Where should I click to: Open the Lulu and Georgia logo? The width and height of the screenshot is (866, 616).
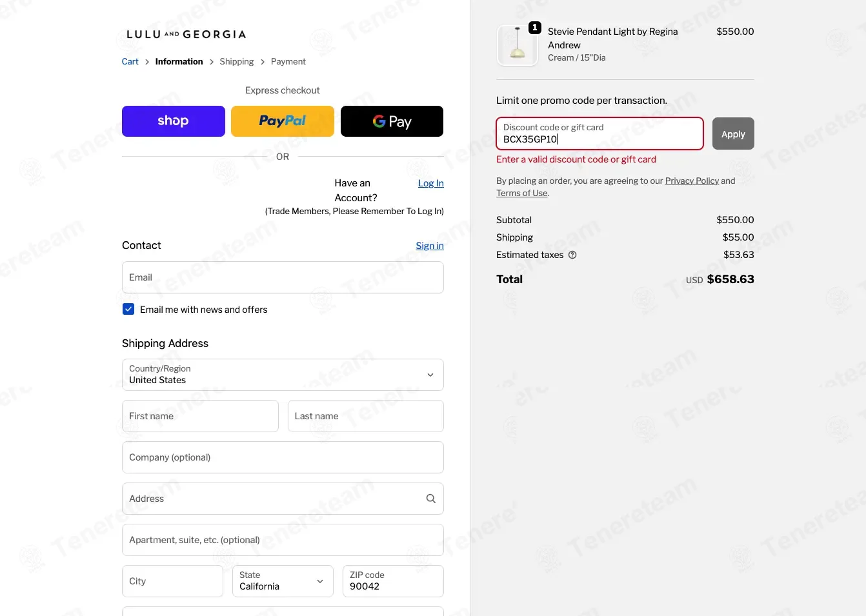(x=186, y=34)
